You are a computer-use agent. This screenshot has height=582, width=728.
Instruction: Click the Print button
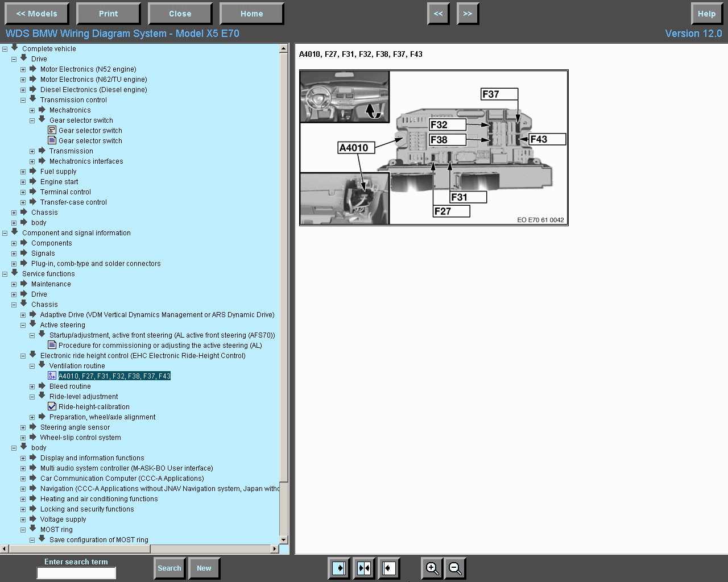pos(109,14)
